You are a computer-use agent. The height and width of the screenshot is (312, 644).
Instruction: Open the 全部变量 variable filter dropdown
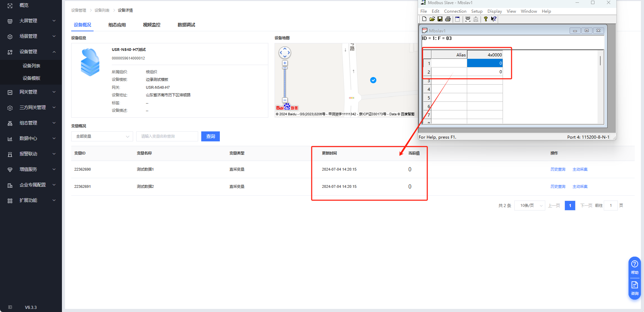click(x=102, y=137)
